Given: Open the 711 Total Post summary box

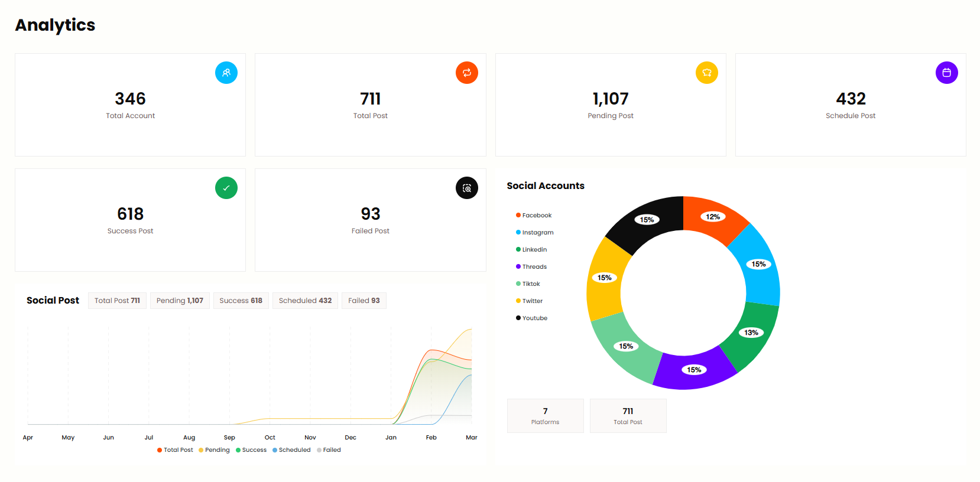Looking at the screenshot, I should tap(628, 416).
